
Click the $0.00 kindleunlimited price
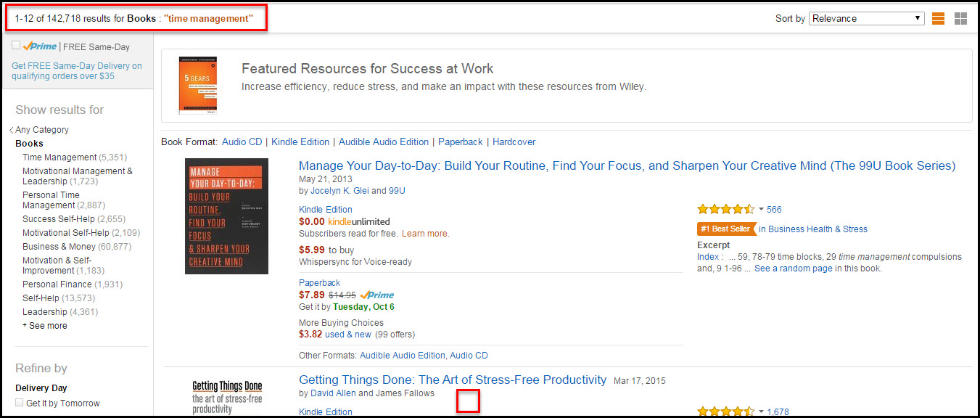(x=345, y=221)
